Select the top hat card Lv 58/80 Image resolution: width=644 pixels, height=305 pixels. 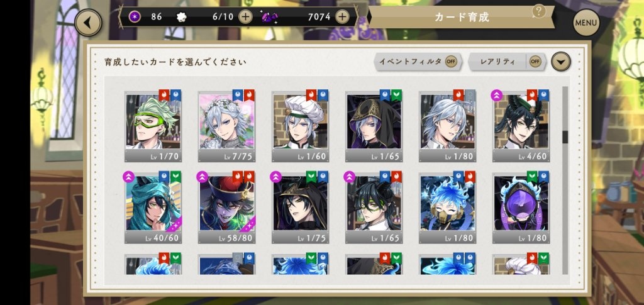(226, 208)
